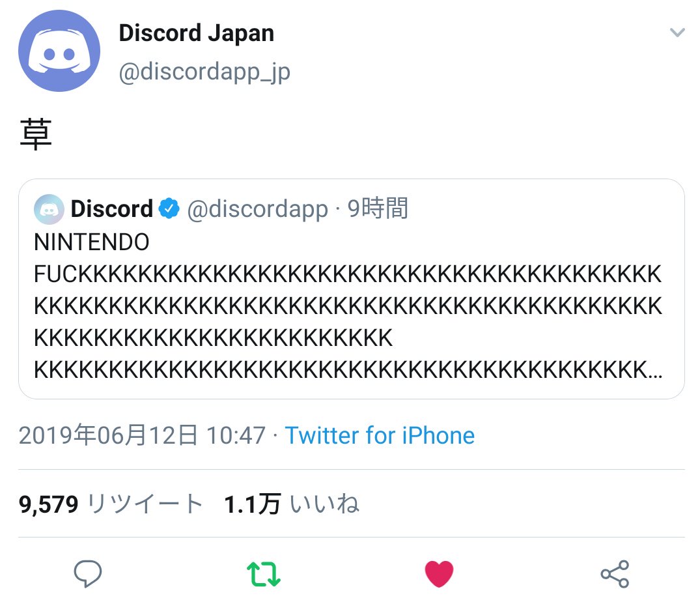Click the blue verified badge
700x602 pixels.
(169, 208)
